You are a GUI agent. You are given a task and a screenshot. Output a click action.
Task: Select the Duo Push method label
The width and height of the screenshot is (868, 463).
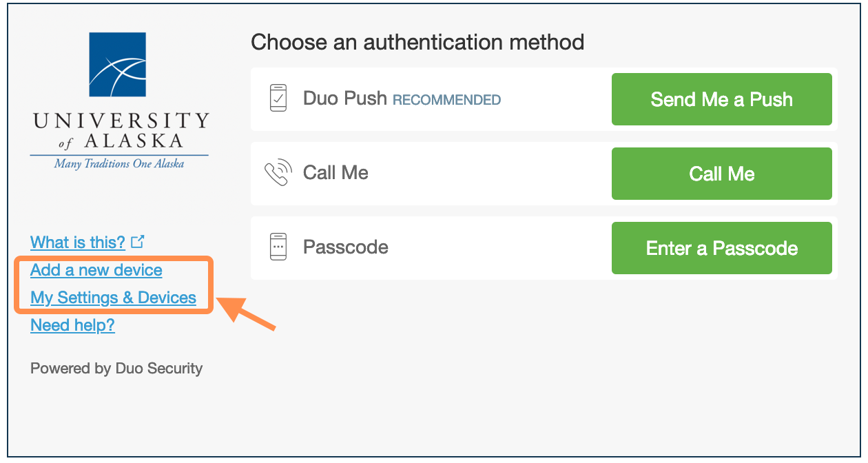coord(344,99)
